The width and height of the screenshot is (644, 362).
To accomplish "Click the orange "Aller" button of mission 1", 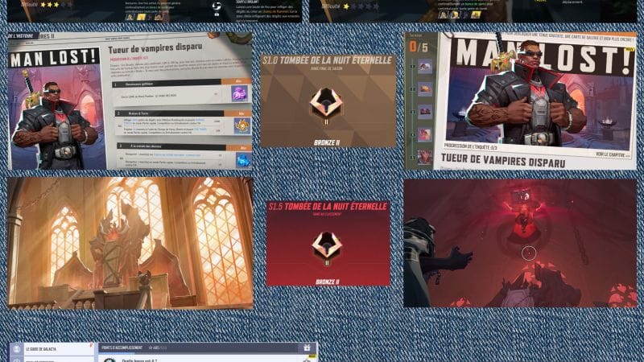I will click(x=237, y=81).
